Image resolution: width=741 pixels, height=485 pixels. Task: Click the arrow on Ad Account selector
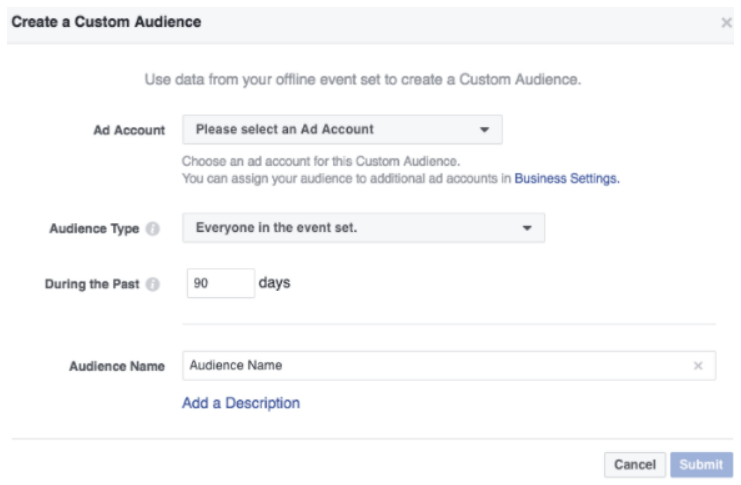pos(484,130)
